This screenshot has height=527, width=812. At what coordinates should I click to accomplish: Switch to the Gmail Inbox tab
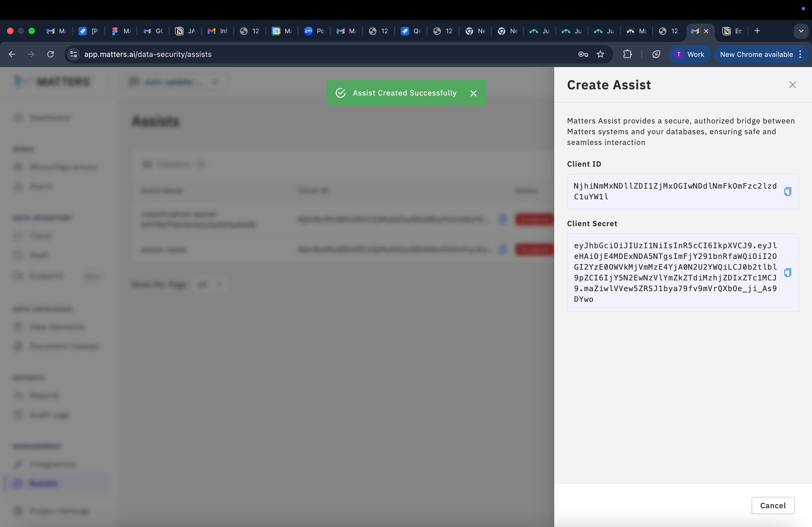point(217,31)
